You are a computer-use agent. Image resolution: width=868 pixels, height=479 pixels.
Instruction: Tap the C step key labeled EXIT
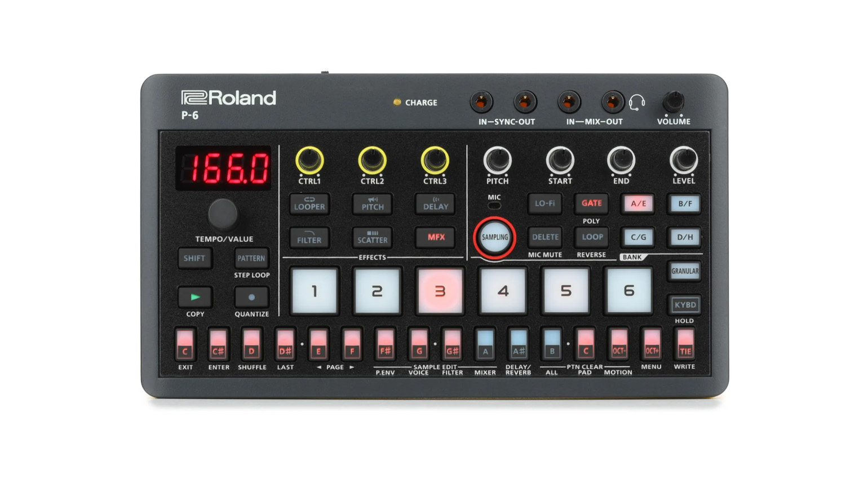pyautogui.click(x=185, y=344)
